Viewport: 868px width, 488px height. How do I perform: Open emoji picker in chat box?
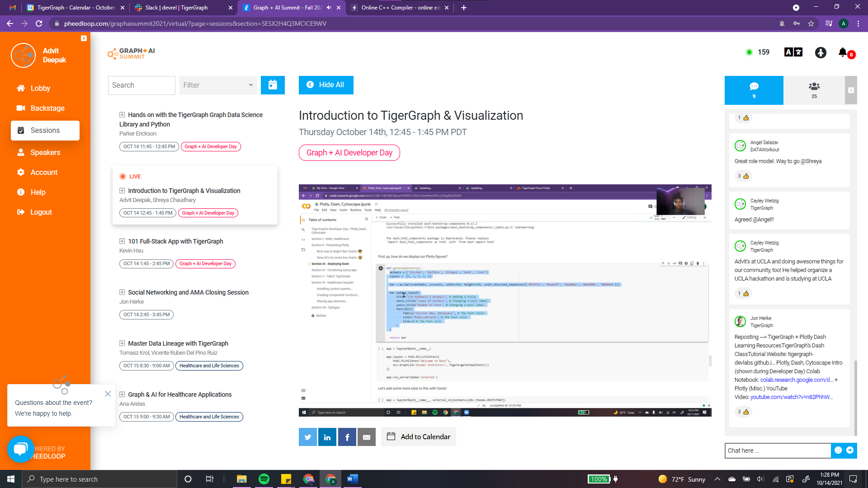(x=838, y=450)
